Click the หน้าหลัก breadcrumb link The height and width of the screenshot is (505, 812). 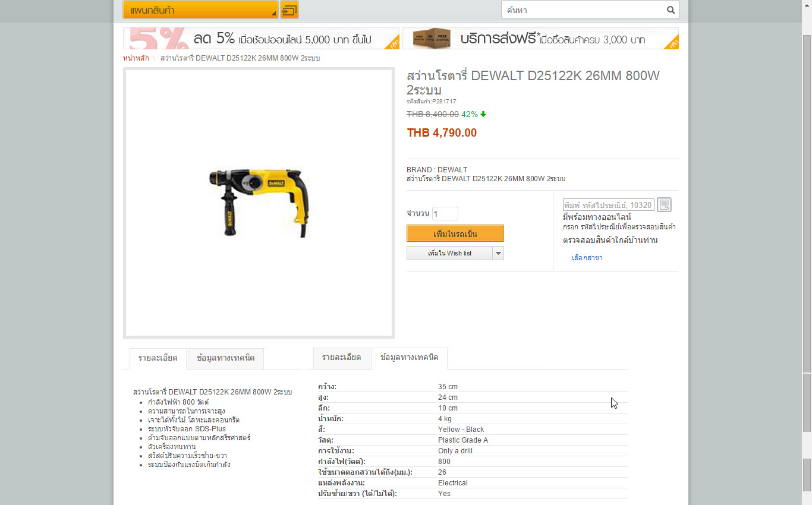click(x=136, y=58)
